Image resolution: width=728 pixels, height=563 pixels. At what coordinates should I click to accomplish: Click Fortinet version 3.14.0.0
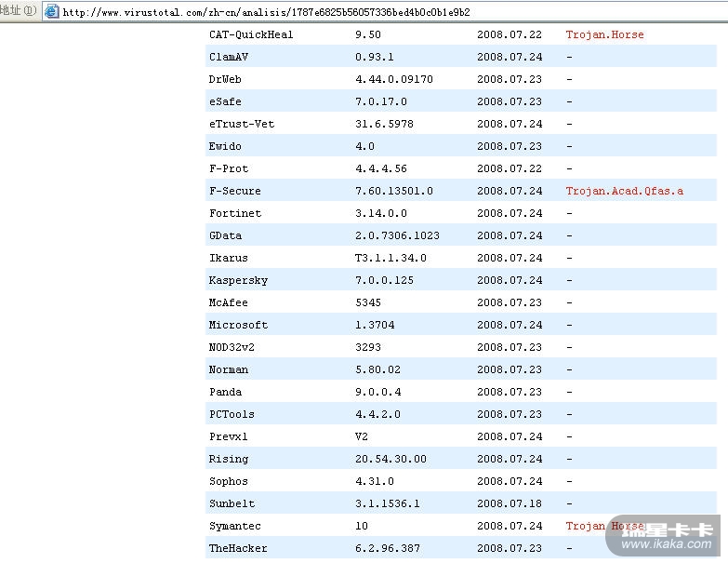[380, 213]
